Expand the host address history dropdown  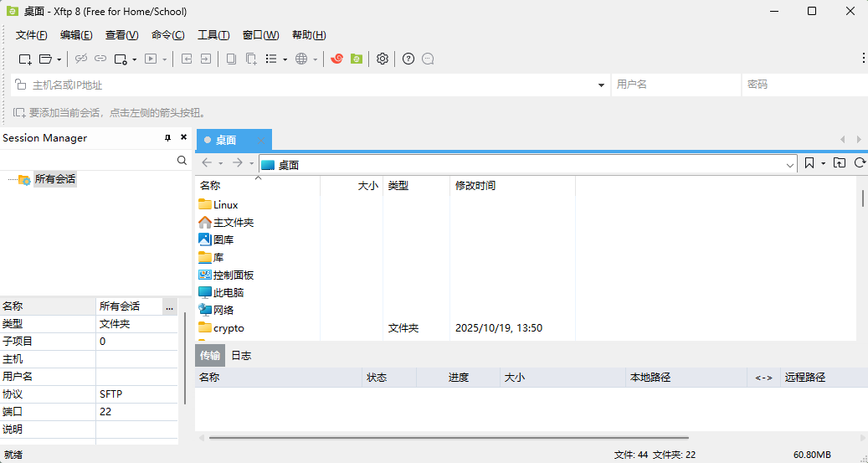[602, 85]
